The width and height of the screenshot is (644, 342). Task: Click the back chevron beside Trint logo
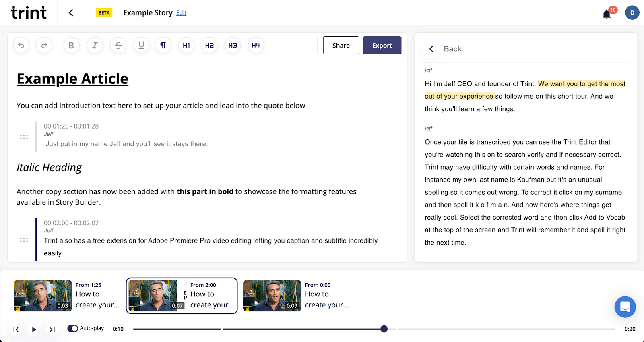tap(71, 13)
